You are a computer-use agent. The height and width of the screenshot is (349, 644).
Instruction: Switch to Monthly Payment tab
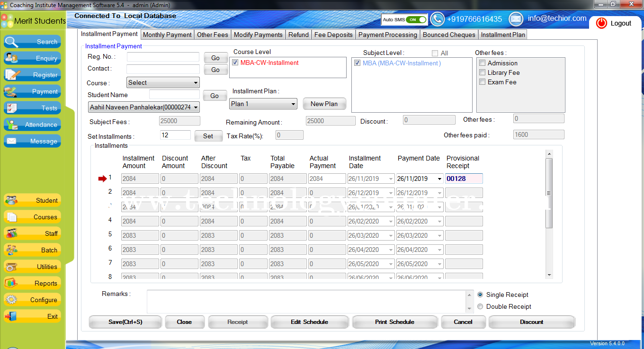pos(167,35)
